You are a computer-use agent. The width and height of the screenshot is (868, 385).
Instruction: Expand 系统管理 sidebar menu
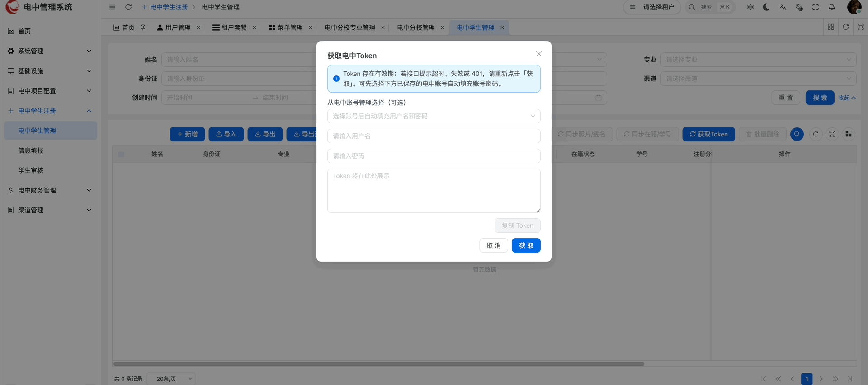click(x=50, y=51)
